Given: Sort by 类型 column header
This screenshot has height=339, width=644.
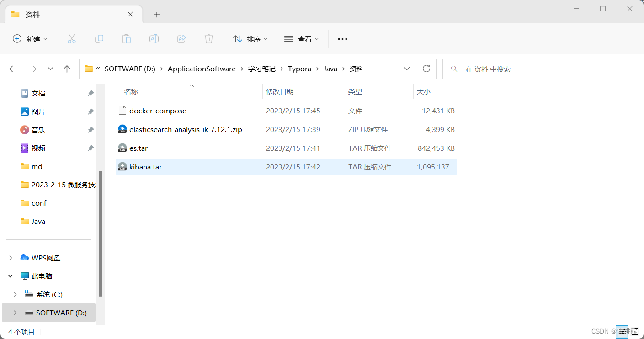Looking at the screenshot, I should 355,91.
